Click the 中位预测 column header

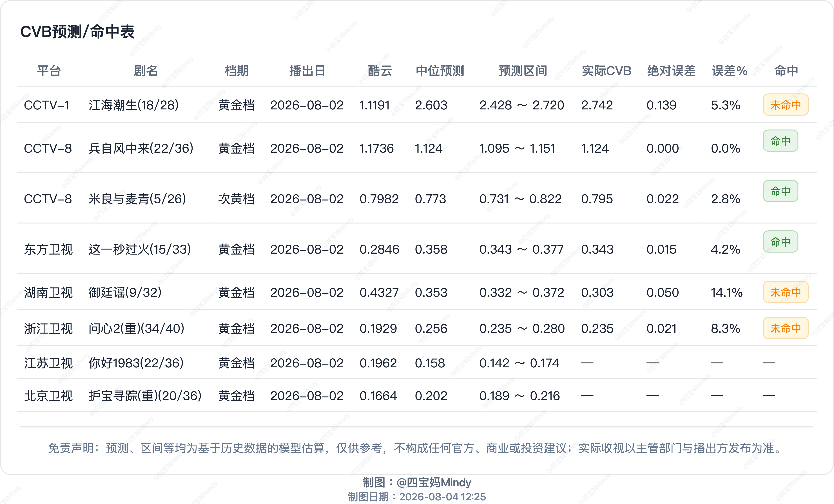[x=440, y=71]
